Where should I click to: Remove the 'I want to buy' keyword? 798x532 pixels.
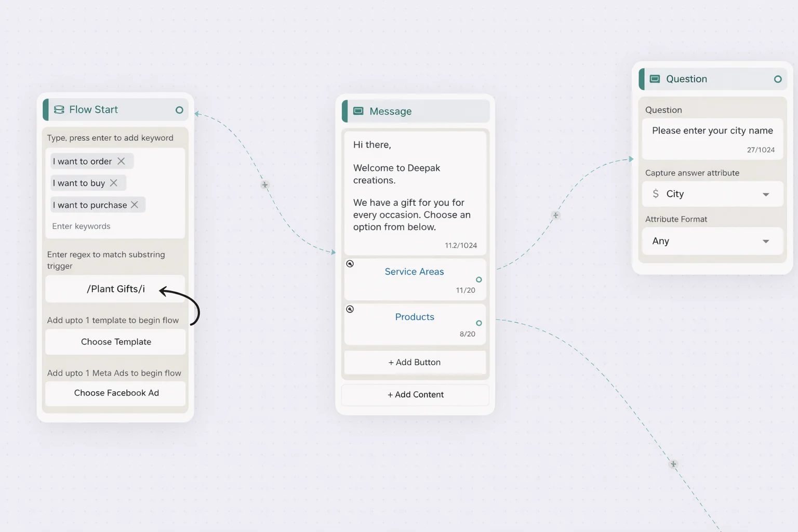pyautogui.click(x=114, y=183)
